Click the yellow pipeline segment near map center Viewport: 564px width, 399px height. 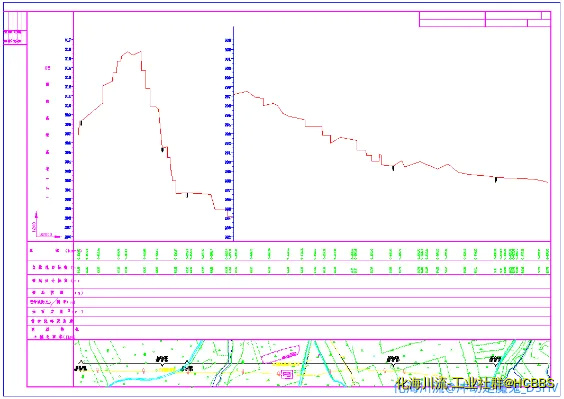click(x=284, y=364)
